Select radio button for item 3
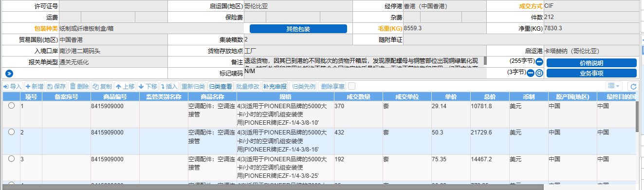644x190 pixels. point(11,158)
